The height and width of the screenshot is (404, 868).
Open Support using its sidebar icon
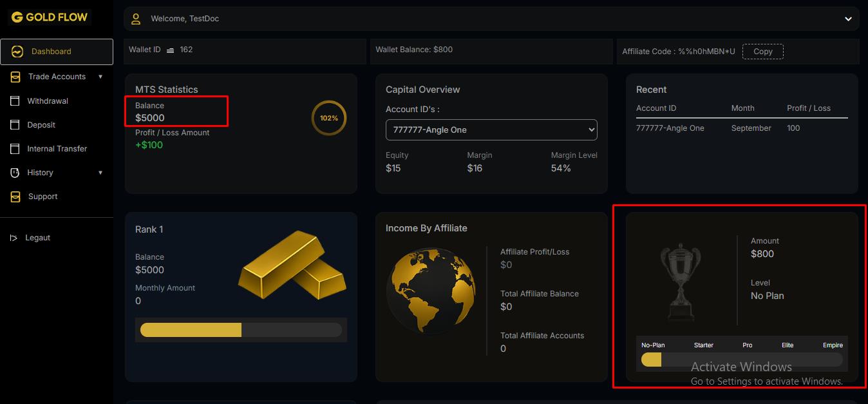(x=15, y=196)
